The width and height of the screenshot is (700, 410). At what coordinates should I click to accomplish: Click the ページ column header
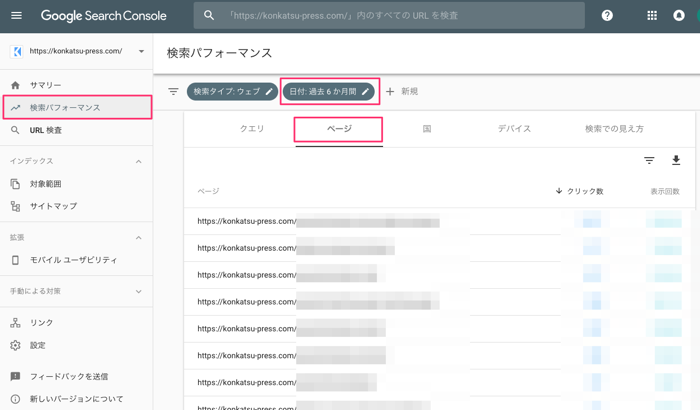(208, 191)
